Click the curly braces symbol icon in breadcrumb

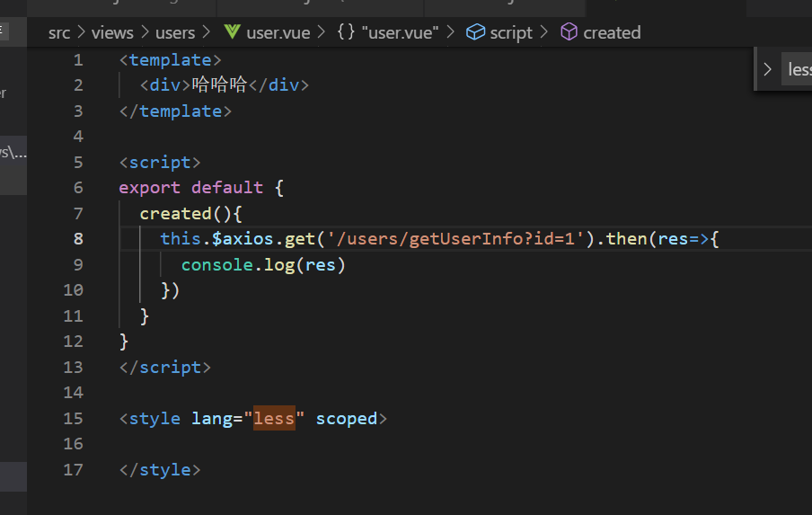(x=346, y=32)
